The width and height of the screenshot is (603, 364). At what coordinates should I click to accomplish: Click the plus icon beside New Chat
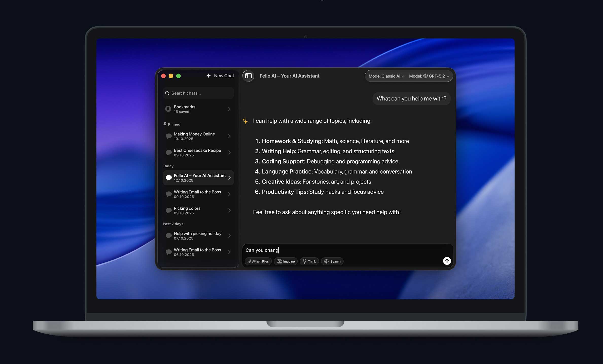point(208,76)
